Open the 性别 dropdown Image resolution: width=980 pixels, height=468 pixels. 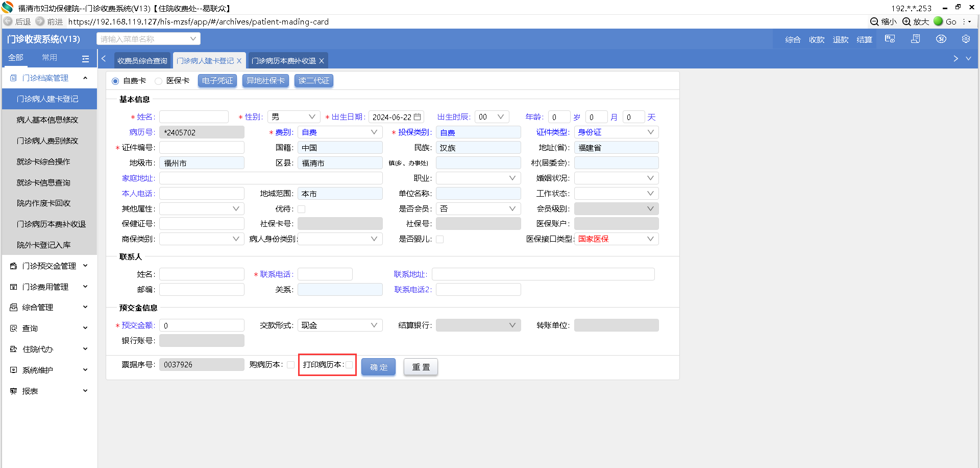pyautogui.click(x=294, y=117)
